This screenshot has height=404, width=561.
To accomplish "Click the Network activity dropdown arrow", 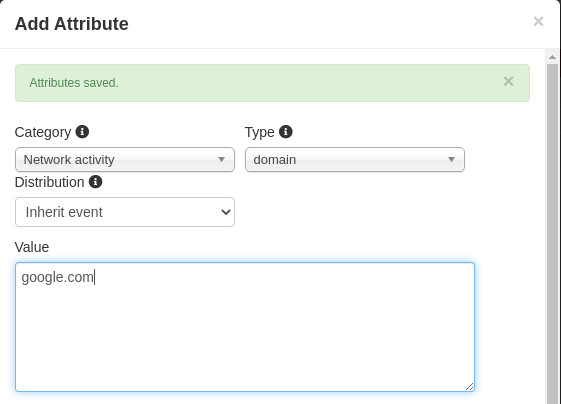I will pyautogui.click(x=221, y=160).
